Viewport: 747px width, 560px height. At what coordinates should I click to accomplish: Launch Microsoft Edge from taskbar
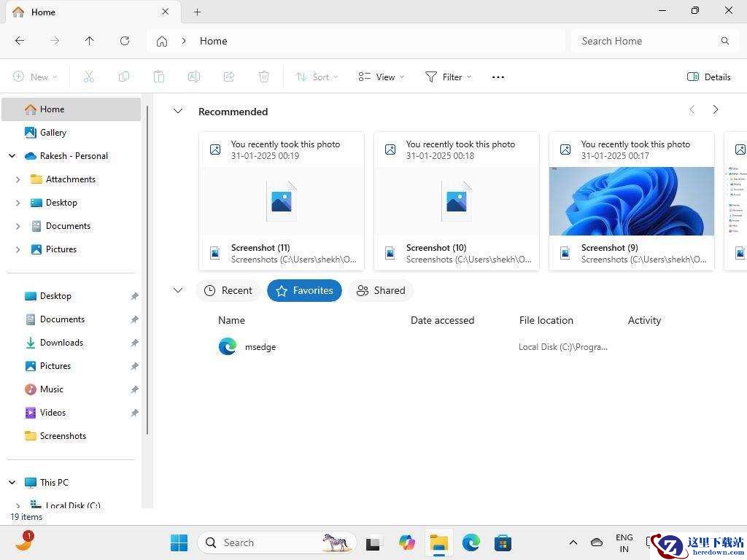(471, 542)
